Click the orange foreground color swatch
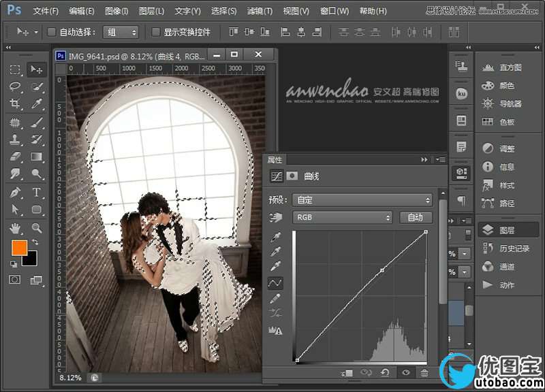Viewport: 545px width, 392px height. click(x=18, y=248)
